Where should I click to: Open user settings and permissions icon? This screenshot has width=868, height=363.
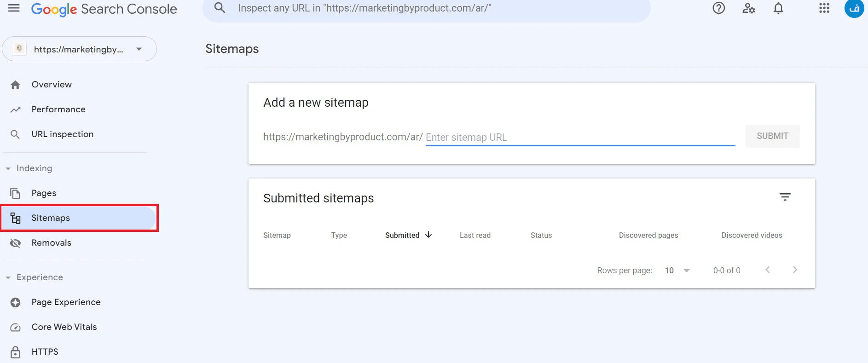pos(748,8)
